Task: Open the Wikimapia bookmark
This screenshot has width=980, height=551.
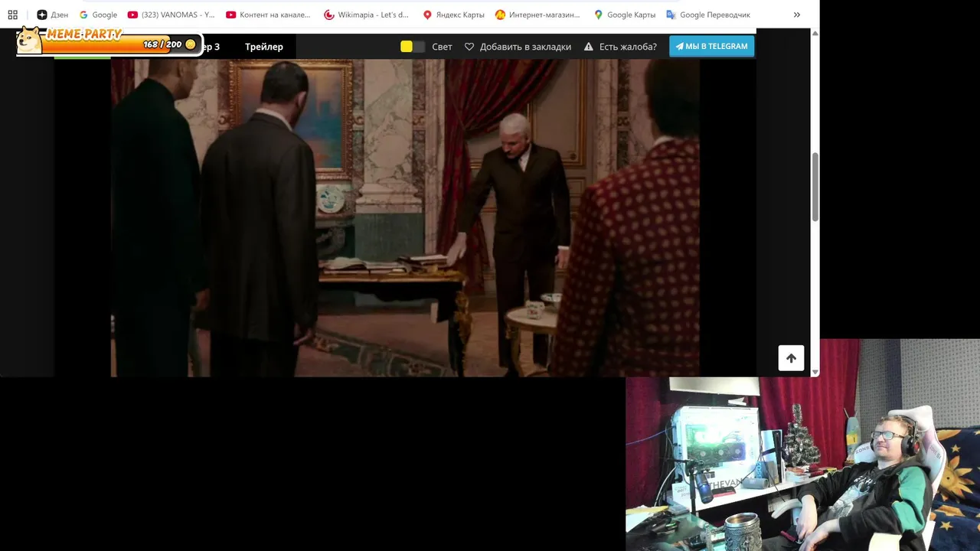Action: [x=366, y=15]
